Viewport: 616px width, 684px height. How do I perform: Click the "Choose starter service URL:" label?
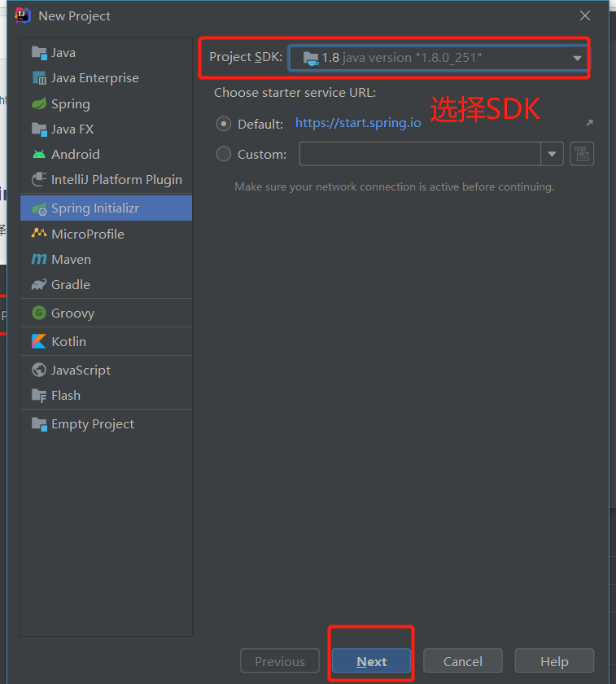(295, 93)
